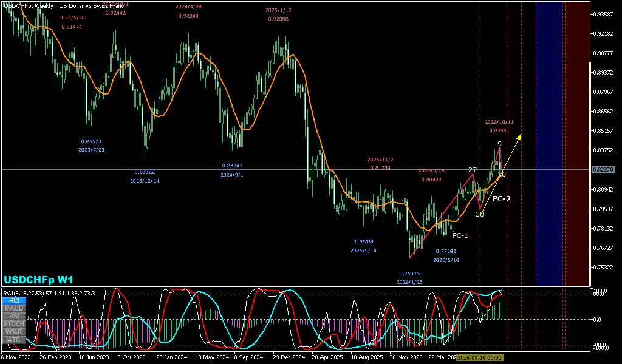Select the RCI indicator button
622x364 pixels.
(x=14, y=300)
